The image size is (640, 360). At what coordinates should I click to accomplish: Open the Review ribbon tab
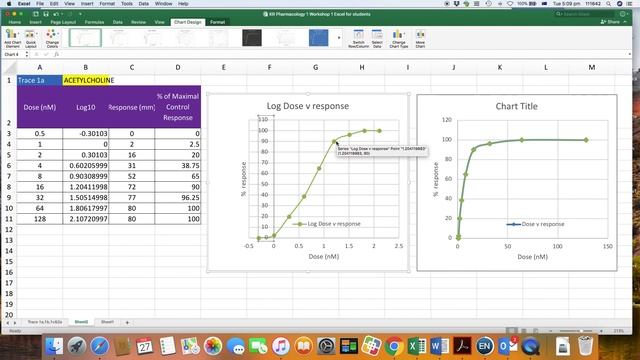coord(138,22)
